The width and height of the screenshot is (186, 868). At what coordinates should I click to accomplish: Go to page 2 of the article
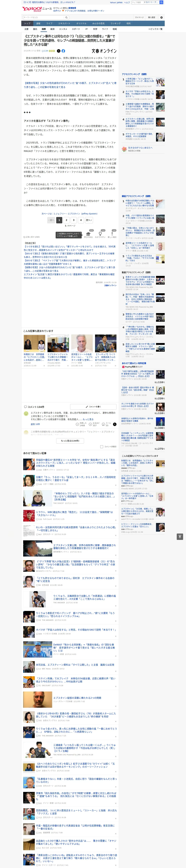66,220
